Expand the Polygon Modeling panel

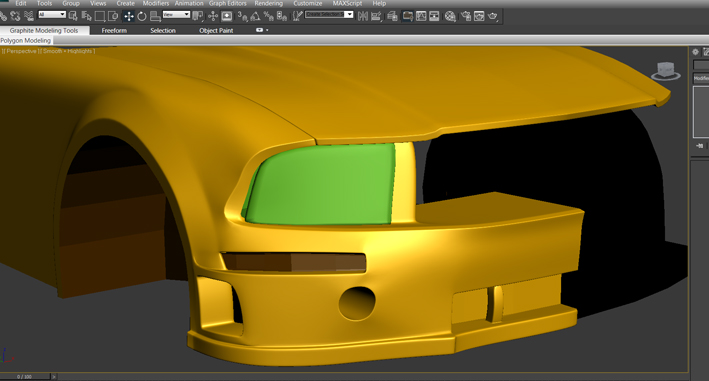click(26, 41)
